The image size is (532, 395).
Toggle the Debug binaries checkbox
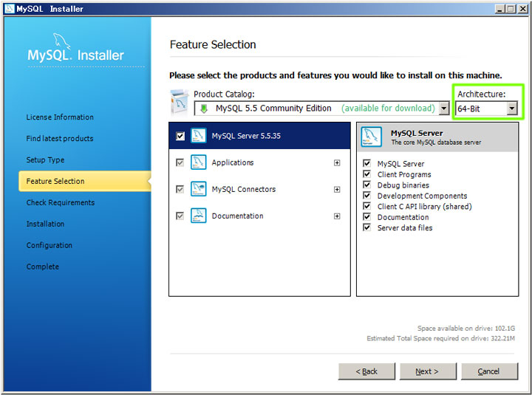tap(366, 185)
